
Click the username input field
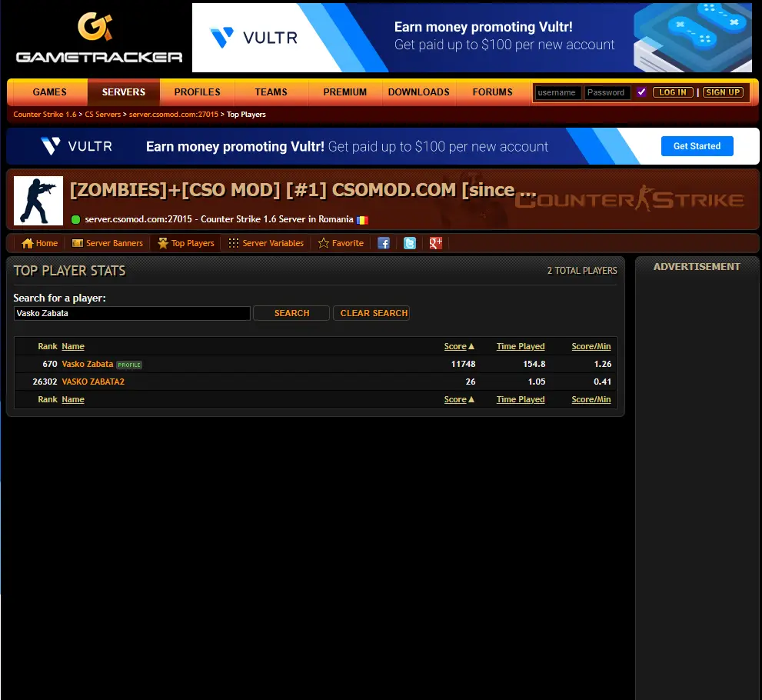(x=557, y=92)
